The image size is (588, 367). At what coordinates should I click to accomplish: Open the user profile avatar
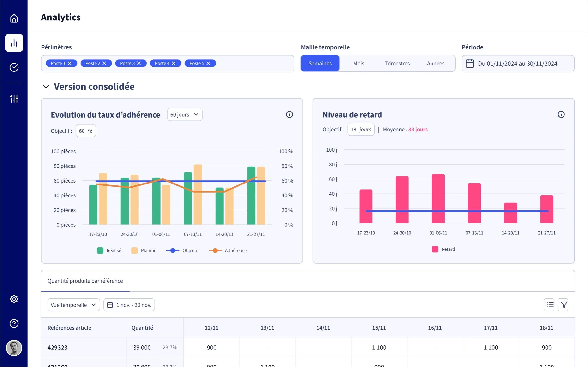coord(14,348)
